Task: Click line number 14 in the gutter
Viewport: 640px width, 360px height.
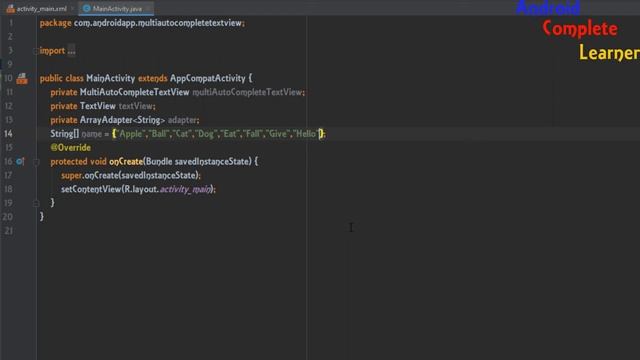Action: (8, 134)
